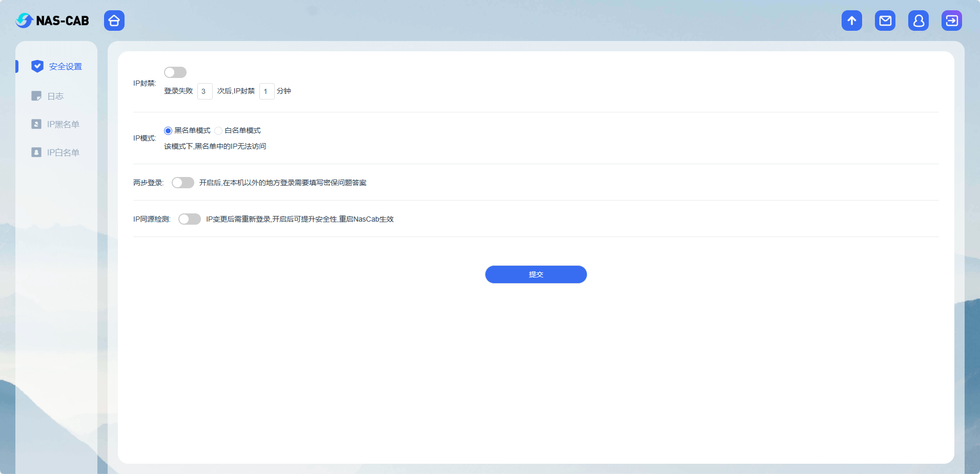Select 白名单模式 radio option
980x474 pixels.
click(x=218, y=130)
